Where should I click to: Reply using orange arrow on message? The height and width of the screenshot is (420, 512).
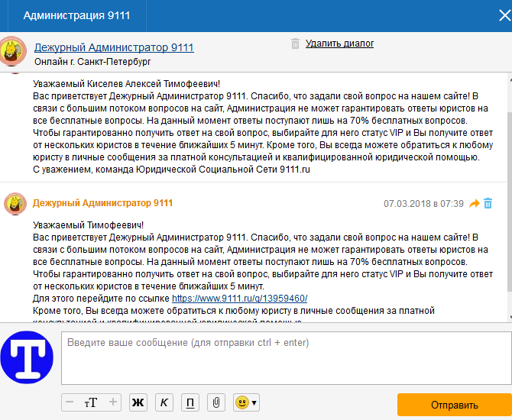474,204
